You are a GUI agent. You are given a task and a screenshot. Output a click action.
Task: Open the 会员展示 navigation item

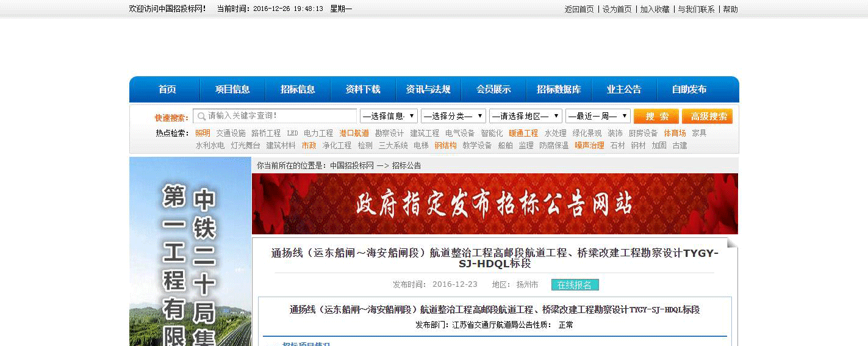[x=493, y=90]
